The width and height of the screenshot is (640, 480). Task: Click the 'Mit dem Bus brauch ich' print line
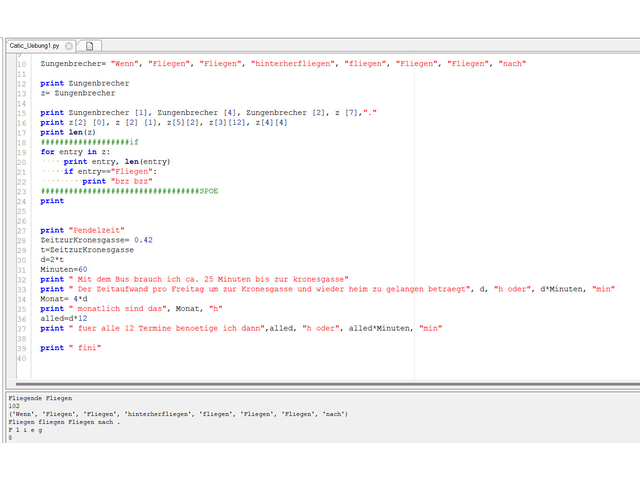[194, 279]
